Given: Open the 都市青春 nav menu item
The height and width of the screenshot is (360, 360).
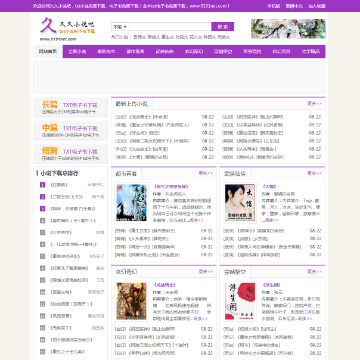Looking at the screenshot, I should pyautogui.click(x=135, y=52).
